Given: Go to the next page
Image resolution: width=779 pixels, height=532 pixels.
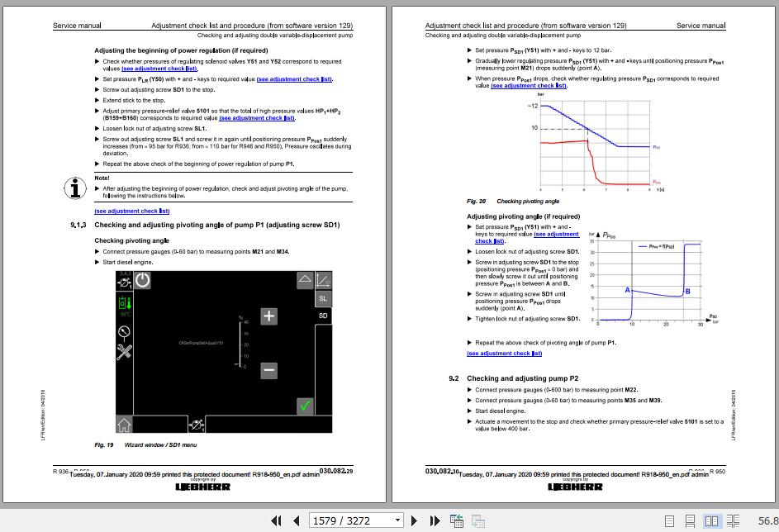Looking at the screenshot, I should [414, 520].
